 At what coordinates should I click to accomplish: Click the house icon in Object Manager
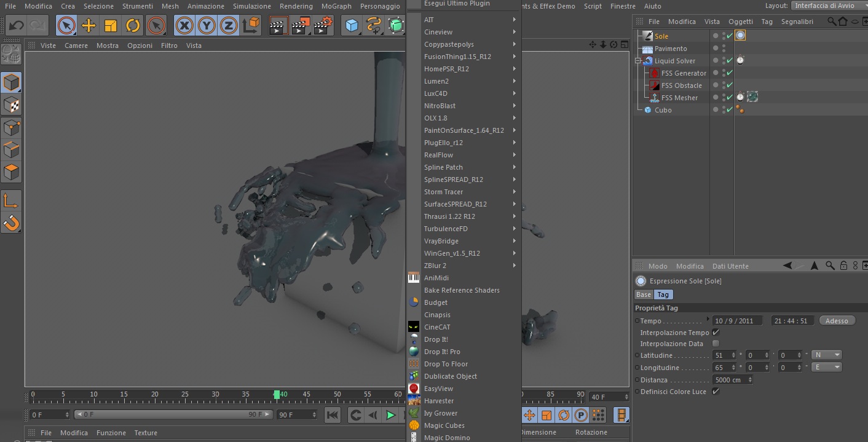point(842,22)
